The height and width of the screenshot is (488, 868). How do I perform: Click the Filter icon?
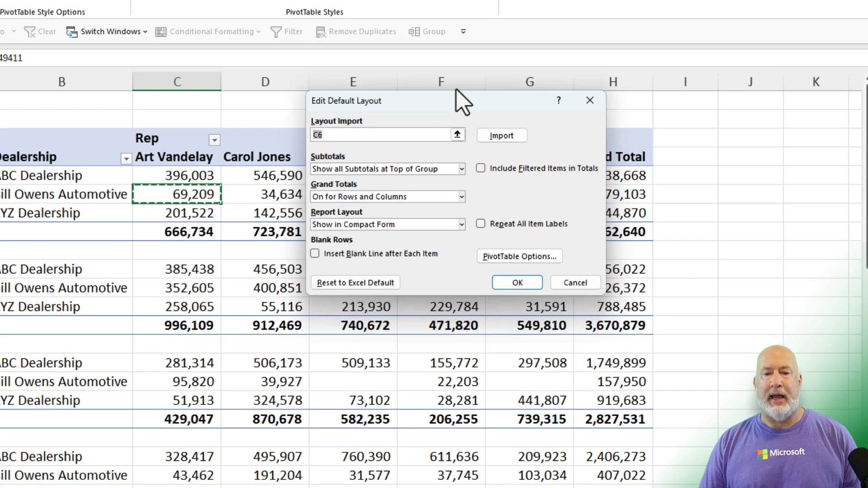pos(276,32)
